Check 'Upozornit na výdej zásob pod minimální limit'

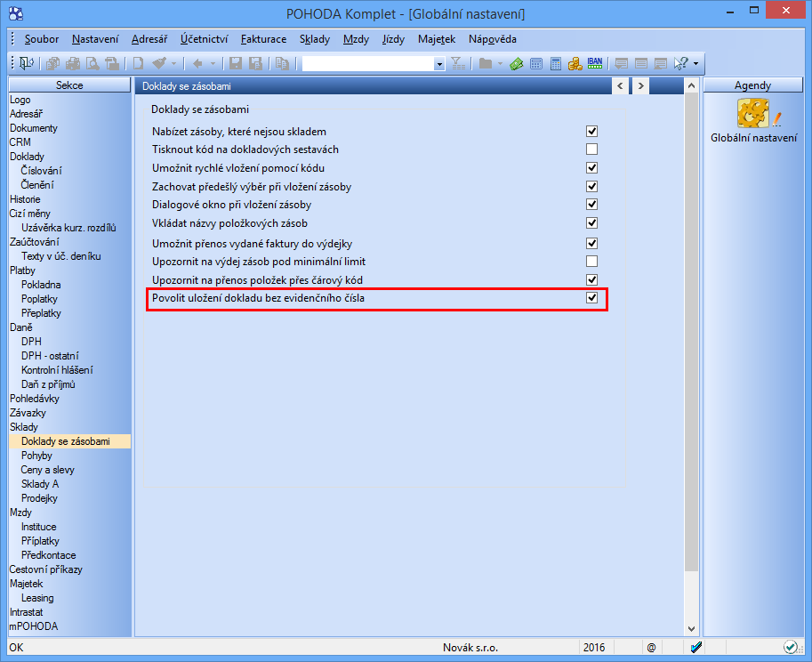[592, 262]
